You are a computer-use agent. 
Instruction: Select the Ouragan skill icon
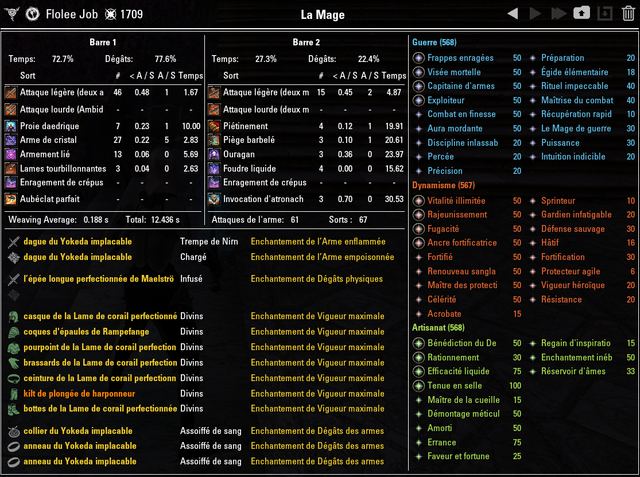coord(214,154)
